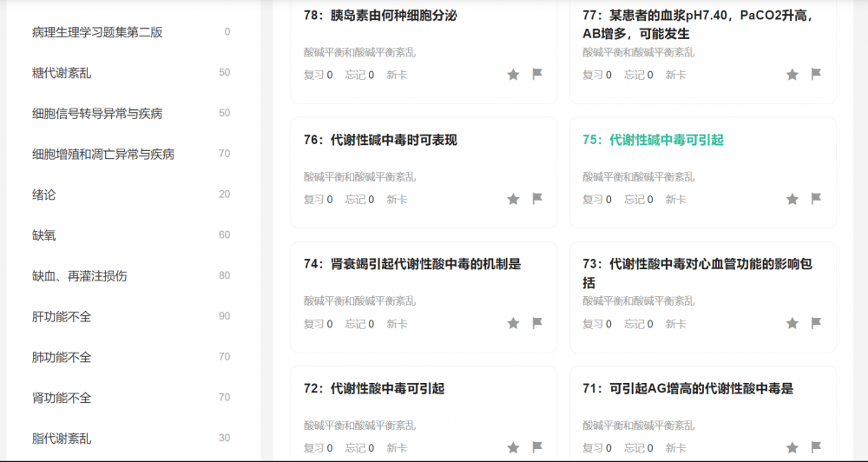
Task: Click 酸碱平衡和酸碱平衡紊乱 tag on card 74
Action: pyautogui.click(x=360, y=301)
